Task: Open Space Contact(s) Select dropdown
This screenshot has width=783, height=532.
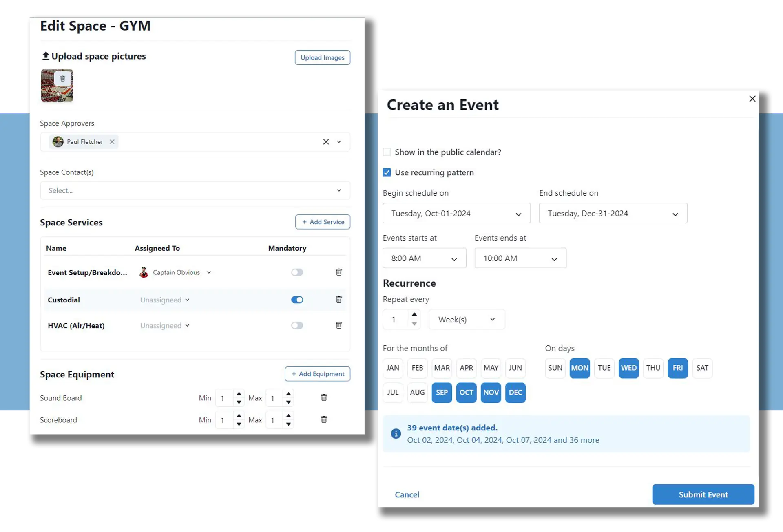Action: click(195, 190)
